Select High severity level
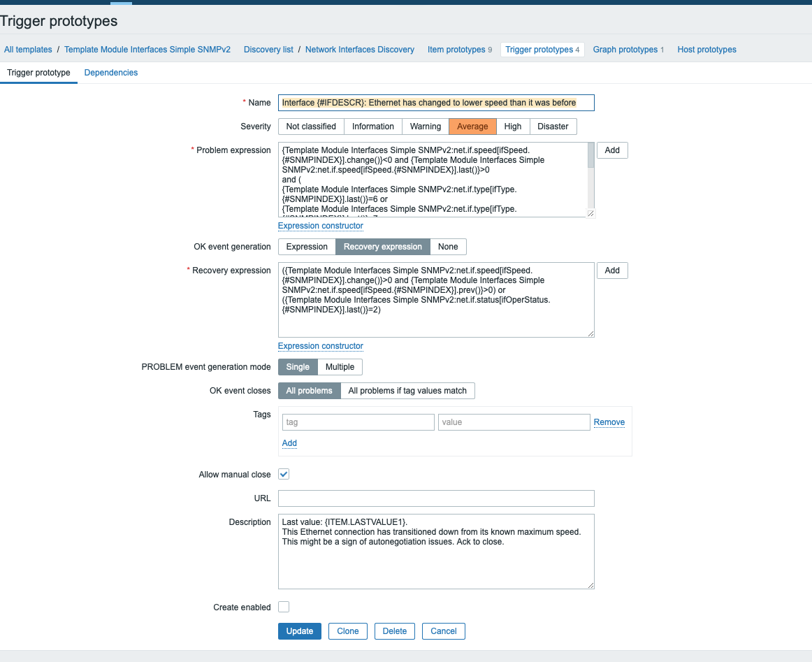This screenshot has height=662, width=812. (513, 127)
